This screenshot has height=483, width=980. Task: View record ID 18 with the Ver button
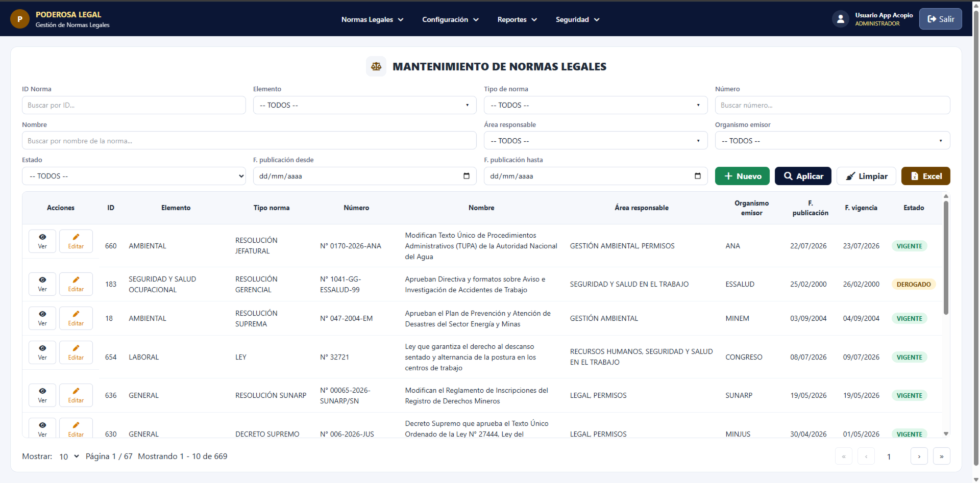[x=42, y=318]
